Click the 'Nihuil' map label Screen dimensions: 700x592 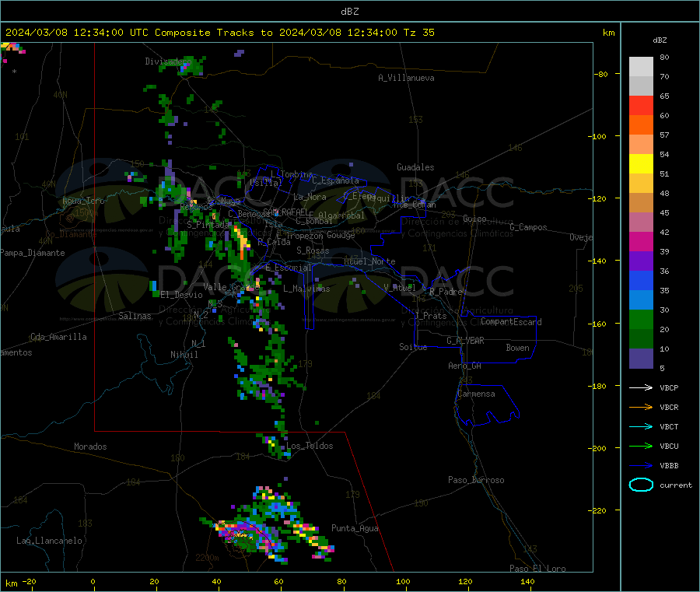184,355
